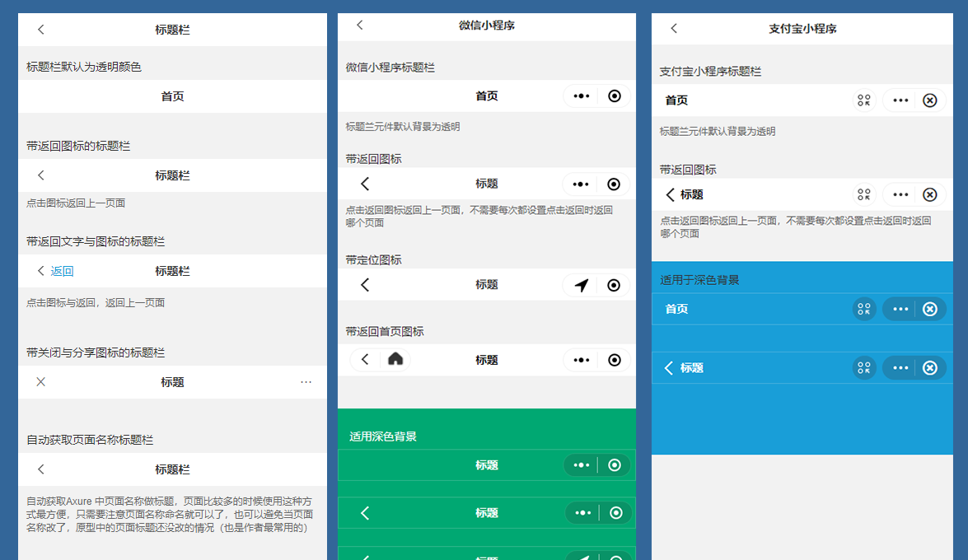Go back from the 支付宝小程序 page header
Screen dimensions: 968x560
tap(674, 28)
